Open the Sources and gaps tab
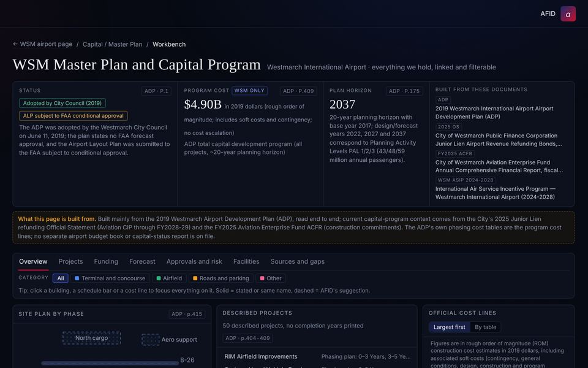The image size is (588, 368). pyautogui.click(x=298, y=261)
